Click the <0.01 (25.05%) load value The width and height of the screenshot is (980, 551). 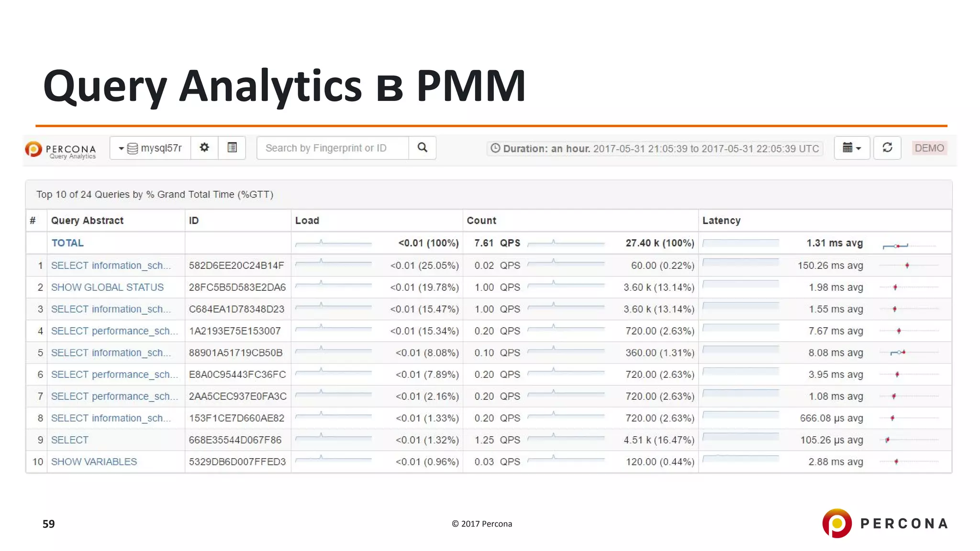[x=424, y=265]
